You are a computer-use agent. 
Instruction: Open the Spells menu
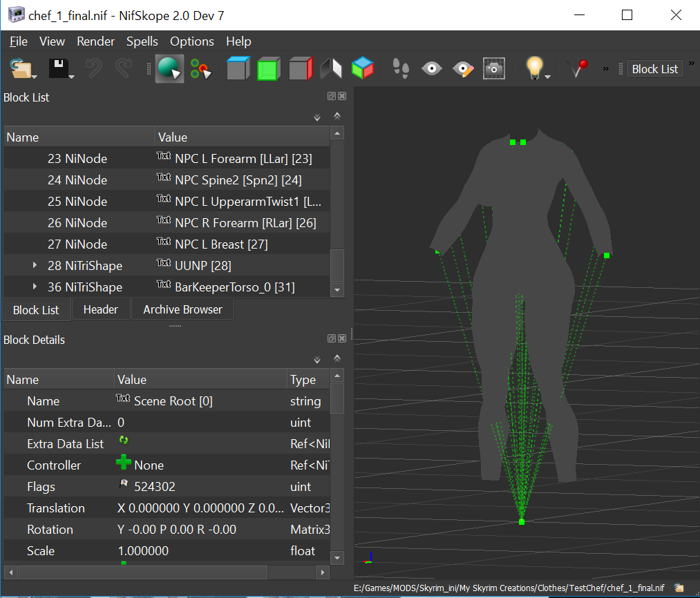click(x=142, y=41)
